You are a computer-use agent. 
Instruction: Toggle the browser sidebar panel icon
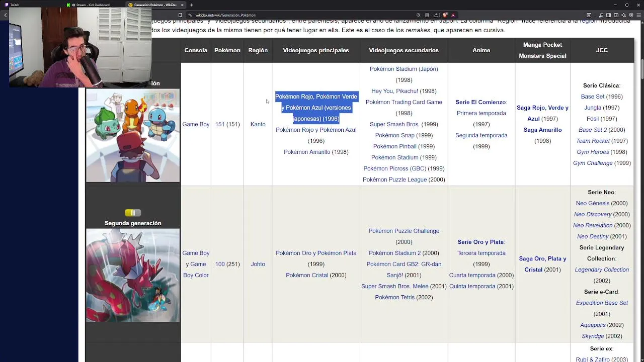pyautogui.click(x=608, y=15)
